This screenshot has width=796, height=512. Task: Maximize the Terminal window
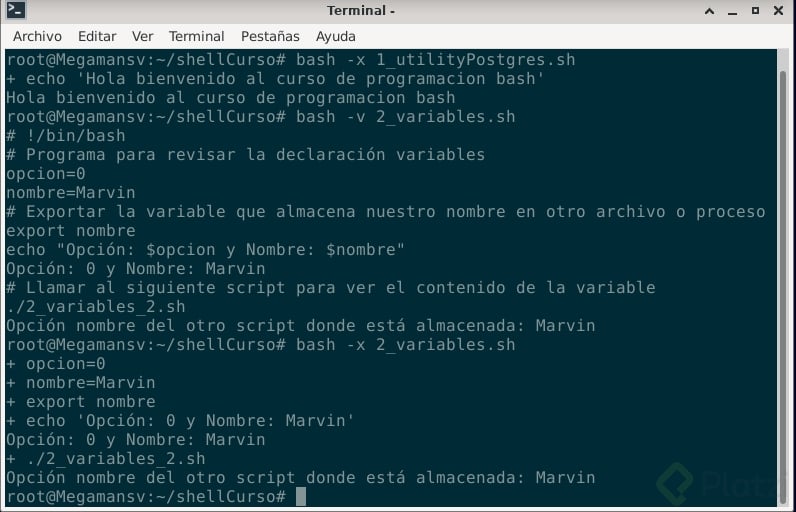[755, 11]
